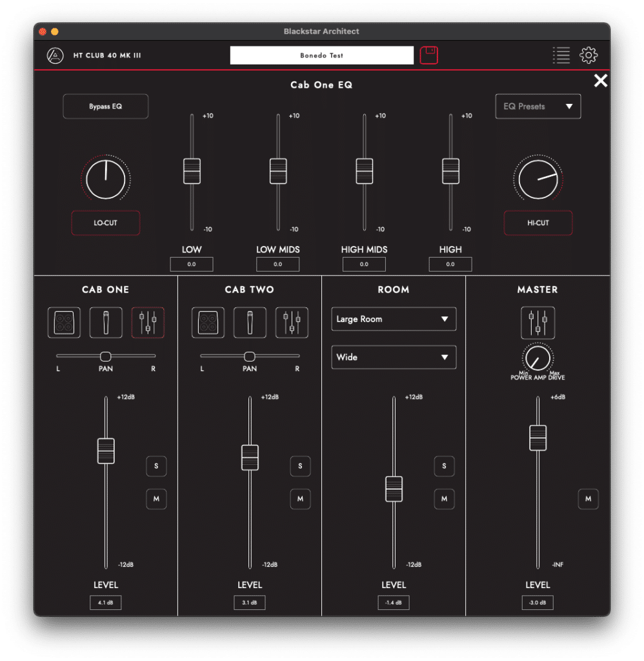Solo the Room channel
This screenshot has height=661, width=644.
[444, 466]
